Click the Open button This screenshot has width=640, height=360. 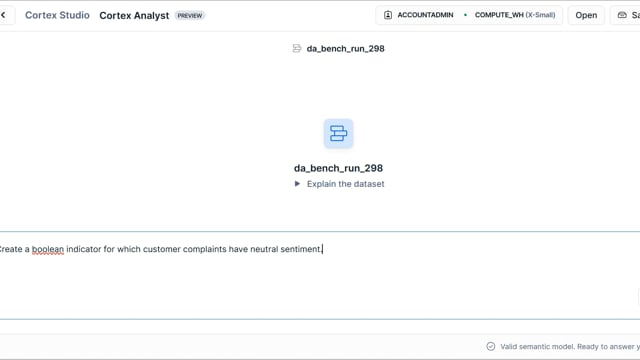[586, 15]
